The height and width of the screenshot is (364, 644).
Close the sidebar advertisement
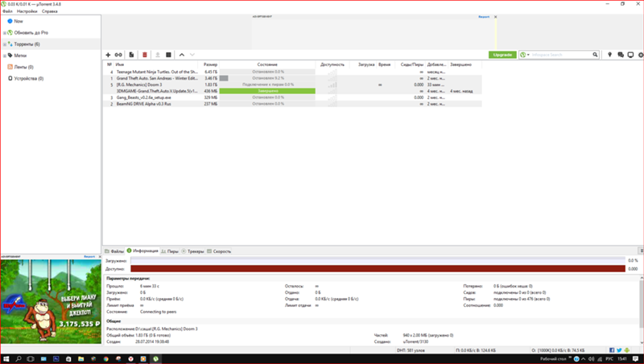(100, 256)
